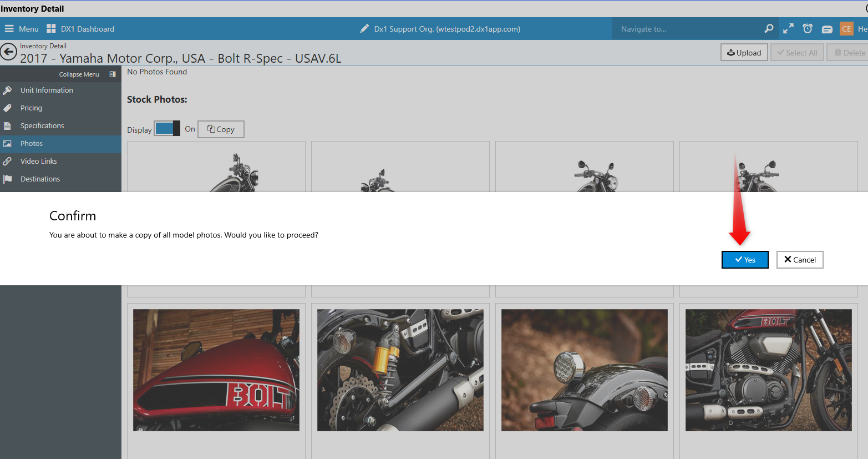Click the Copy stock photos button
Viewport: 868px width, 459px height.
click(221, 129)
